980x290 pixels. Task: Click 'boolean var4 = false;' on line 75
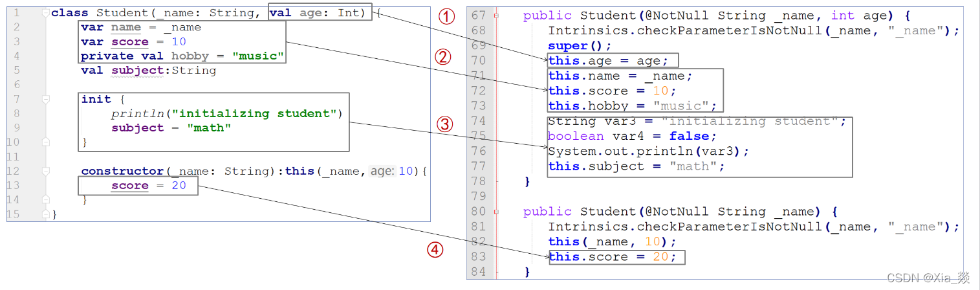[633, 136]
